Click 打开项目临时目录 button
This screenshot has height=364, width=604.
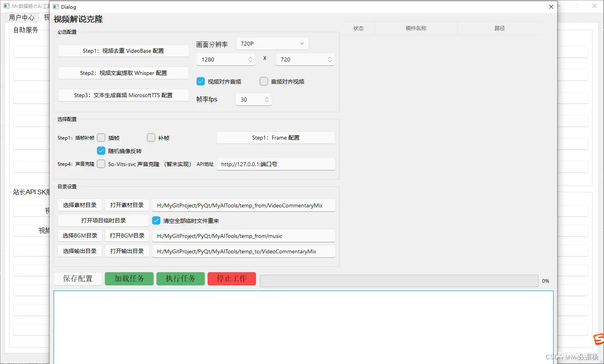(x=104, y=220)
